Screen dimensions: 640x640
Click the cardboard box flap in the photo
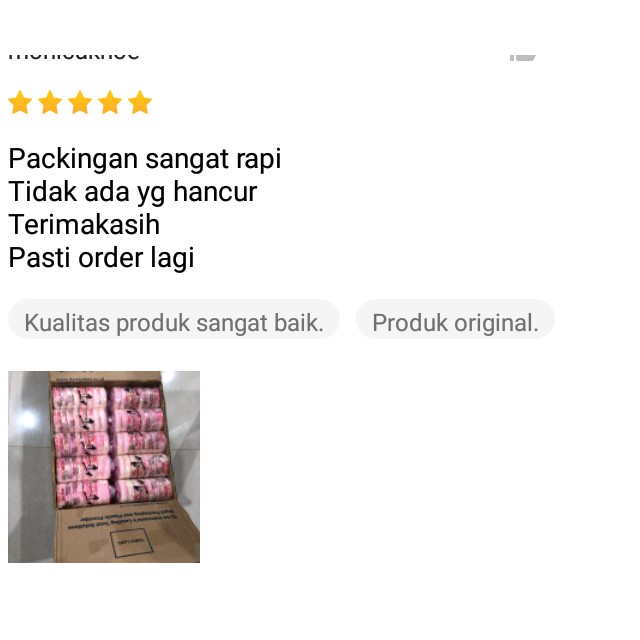tap(129, 535)
